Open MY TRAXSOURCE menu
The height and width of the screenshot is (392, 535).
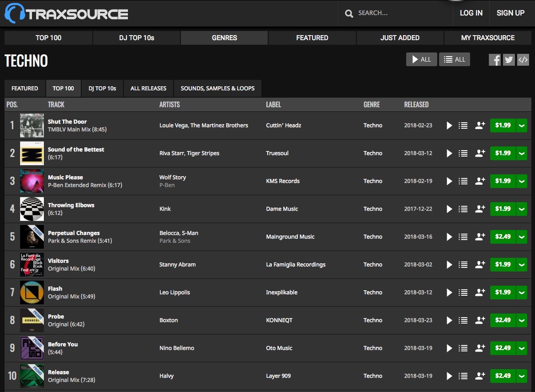point(488,38)
